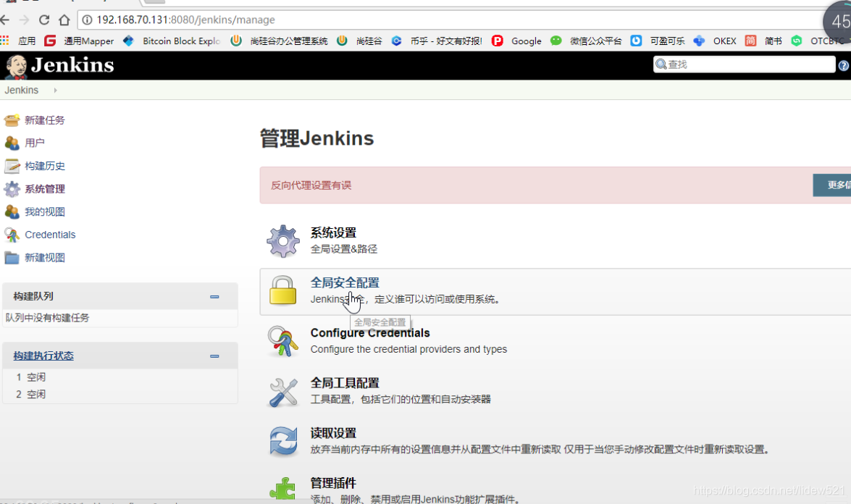851x504 pixels.
Task: Open the 通用Mapper bookmark
Action: coord(79,41)
